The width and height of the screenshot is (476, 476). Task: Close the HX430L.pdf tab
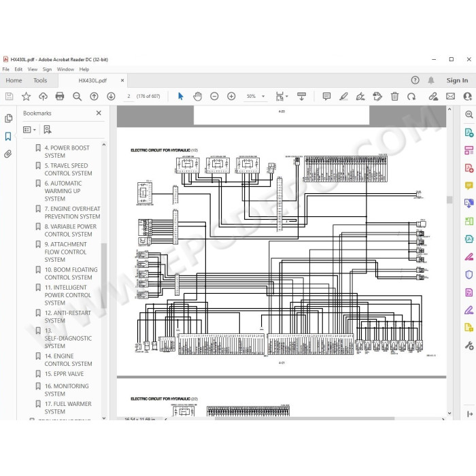(122, 80)
